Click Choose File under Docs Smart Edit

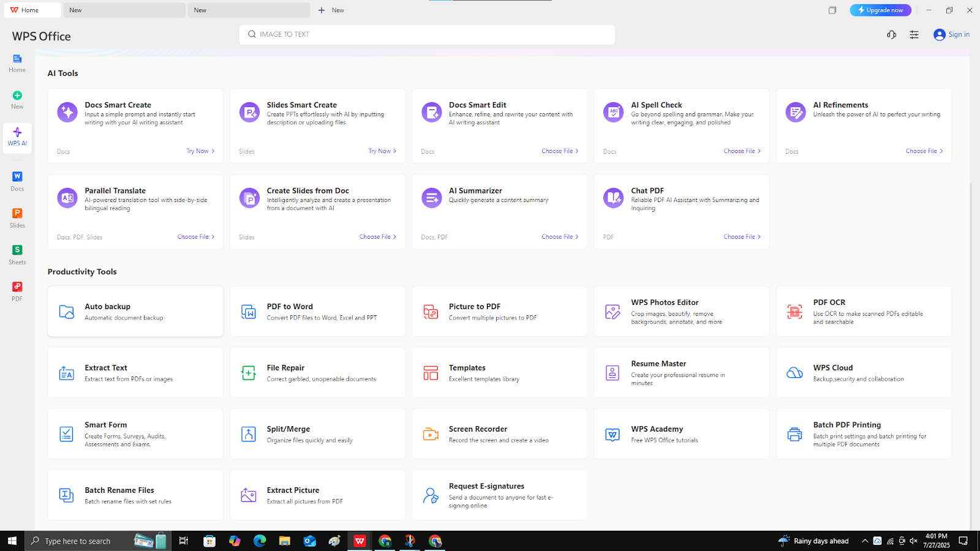(560, 151)
